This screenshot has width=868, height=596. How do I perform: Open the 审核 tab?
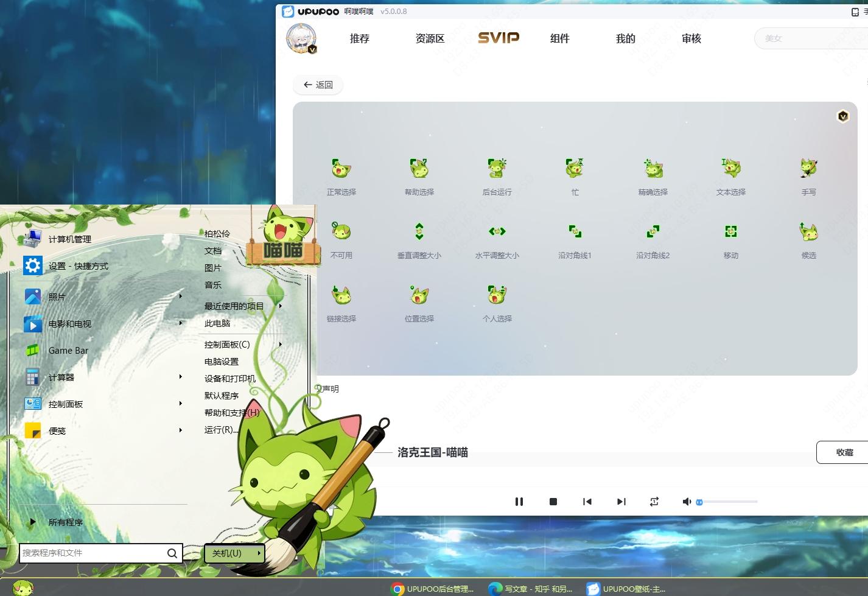(691, 38)
